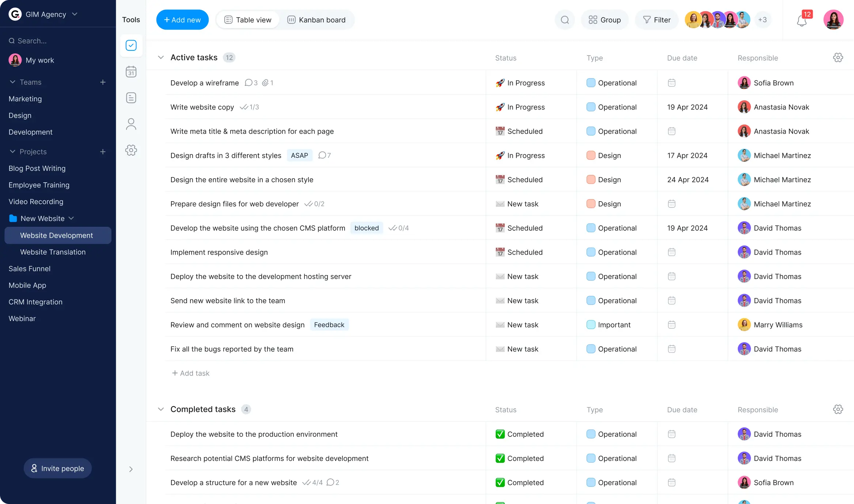Expand the Tools panel with arrow
Image resolution: width=854 pixels, height=504 pixels.
click(x=131, y=469)
